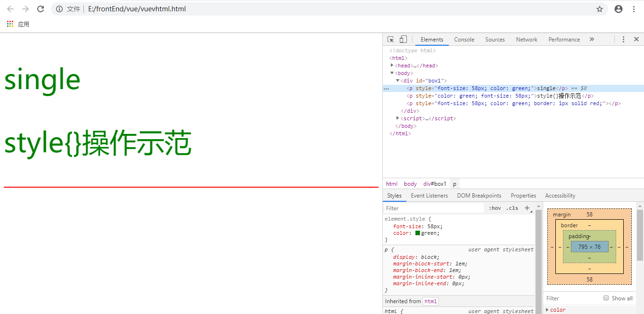Viewport: 644px width, 314px height.
Task: Click the bottom margin value 58
Action: (589, 280)
